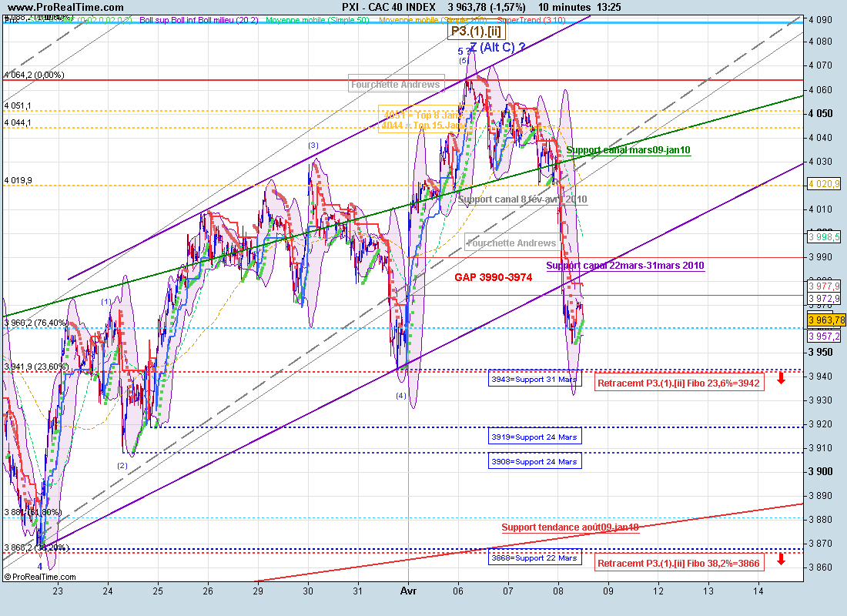Click the 'SuperTrend (3 10)' indicator legend
Viewport: 847px width, 616px height.
pos(531,20)
